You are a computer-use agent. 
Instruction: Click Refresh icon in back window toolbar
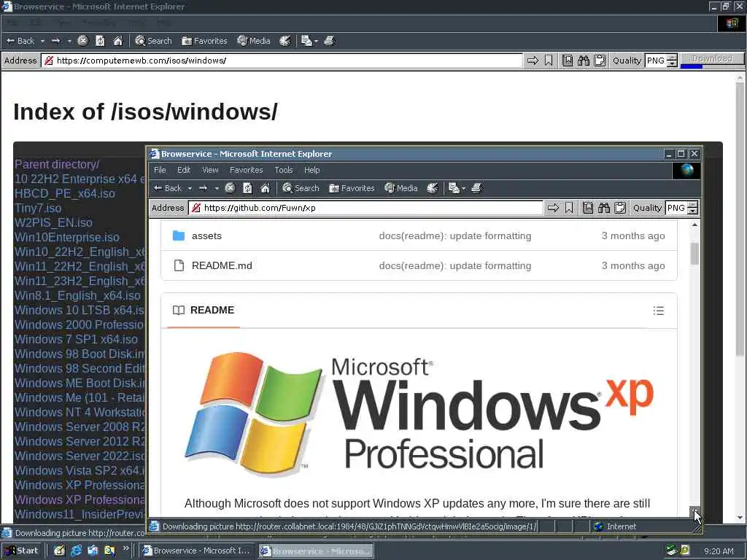pos(100,41)
